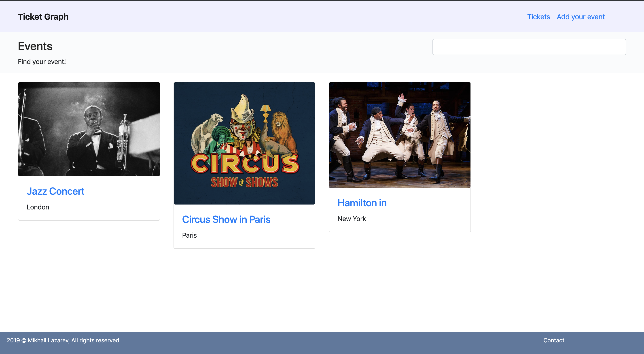
Task: Click the Hamilton stage performance photo
Action: click(400, 135)
